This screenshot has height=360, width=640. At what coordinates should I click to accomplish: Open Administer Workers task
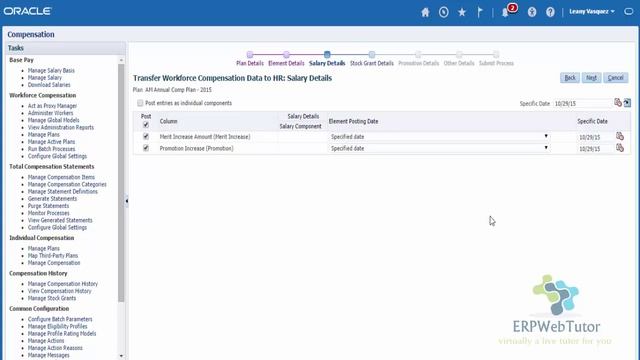tap(51, 113)
